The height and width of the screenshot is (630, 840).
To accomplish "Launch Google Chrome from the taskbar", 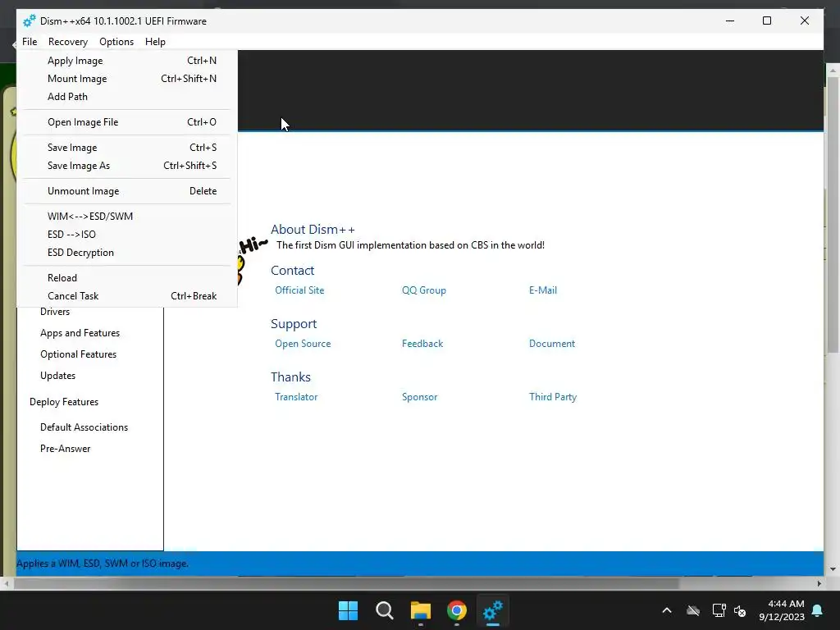I will click(x=457, y=610).
